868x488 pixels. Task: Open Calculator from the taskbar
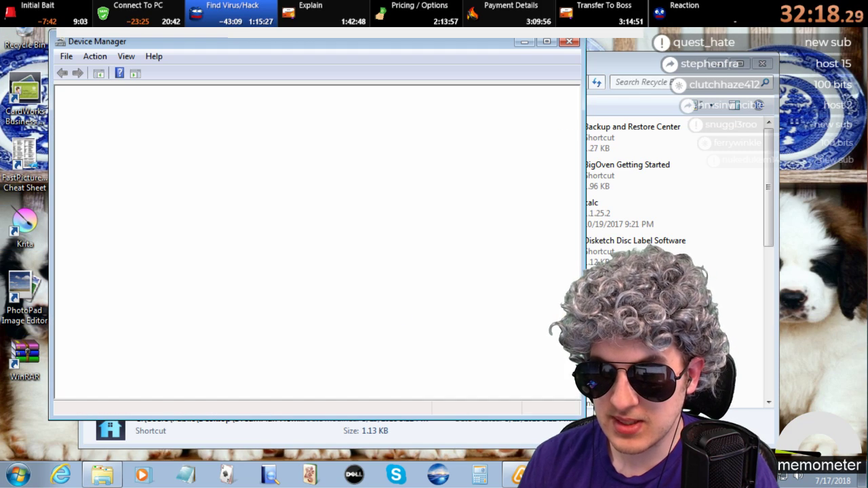pos(479,474)
